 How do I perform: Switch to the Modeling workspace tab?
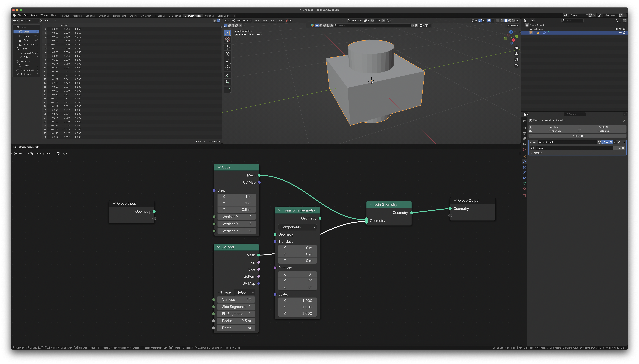[77, 16]
